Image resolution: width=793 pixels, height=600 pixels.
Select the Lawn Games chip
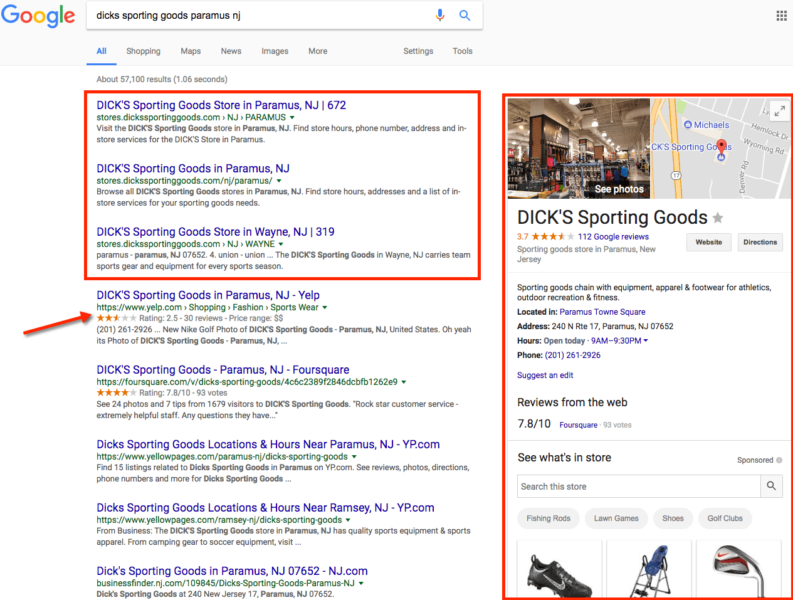616,519
